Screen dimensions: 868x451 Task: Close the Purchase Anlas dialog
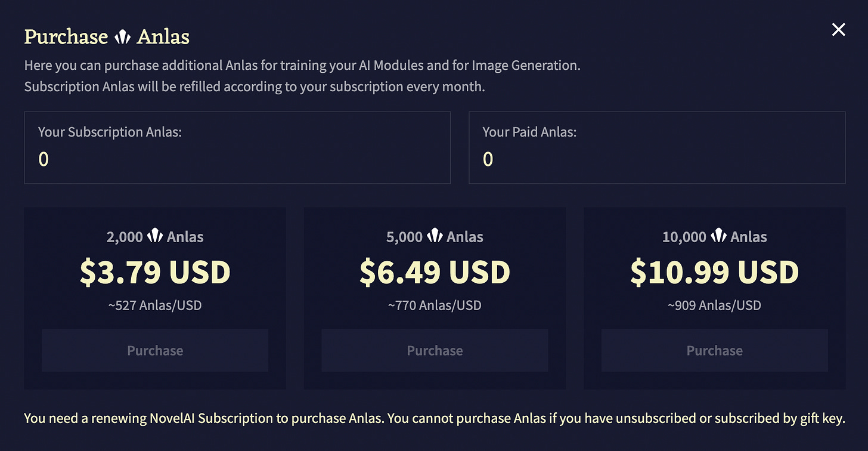click(838, 30)
